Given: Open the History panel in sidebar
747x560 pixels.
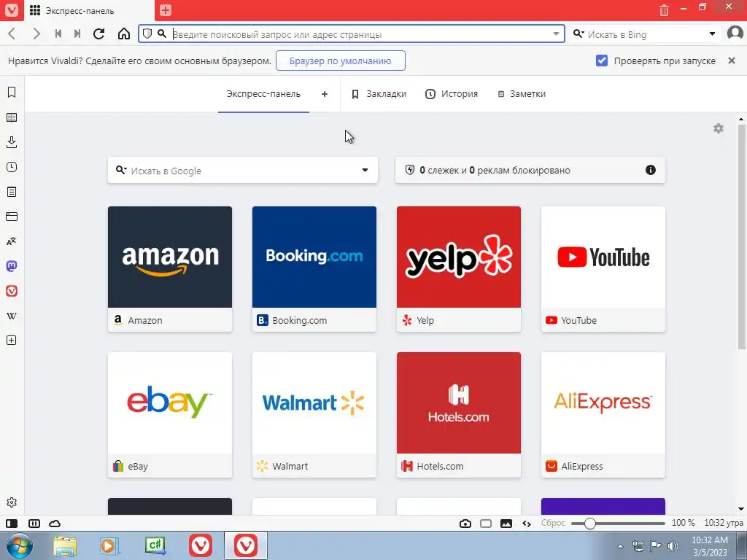Looking at the screenshot, I should point(12,167).
